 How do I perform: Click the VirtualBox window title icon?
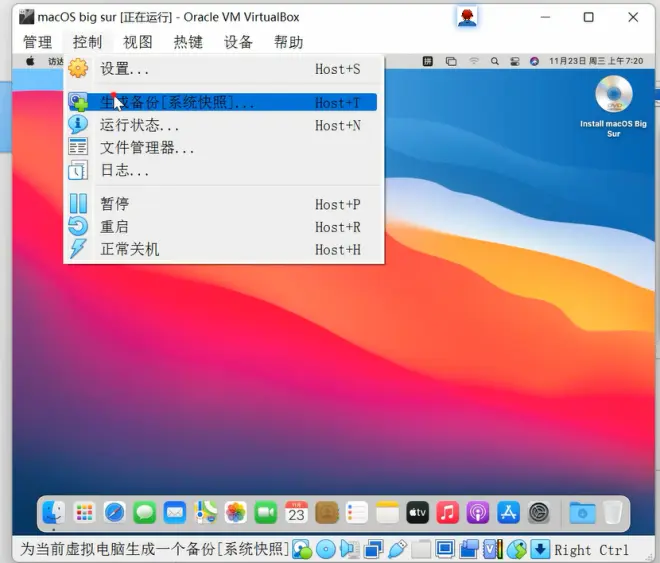tap(26, 17)
